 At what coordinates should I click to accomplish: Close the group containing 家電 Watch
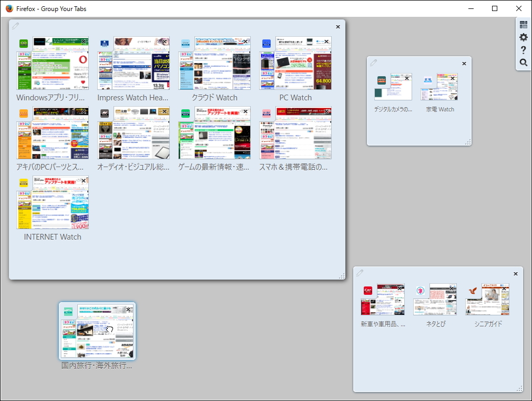464,64
